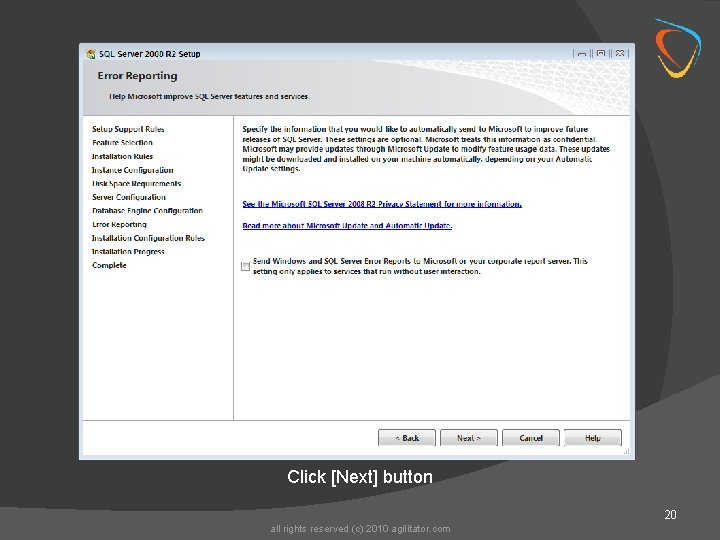
Task: Click the 'Error Reporting' page heading
Action: [137, 76]
